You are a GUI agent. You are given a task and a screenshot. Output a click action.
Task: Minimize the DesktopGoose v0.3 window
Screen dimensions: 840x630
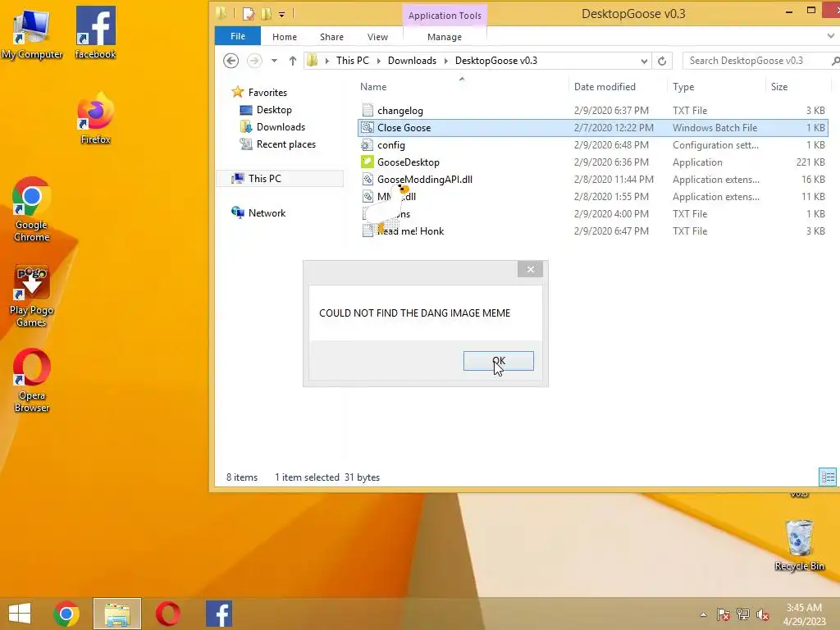click(x=789, y=11)
